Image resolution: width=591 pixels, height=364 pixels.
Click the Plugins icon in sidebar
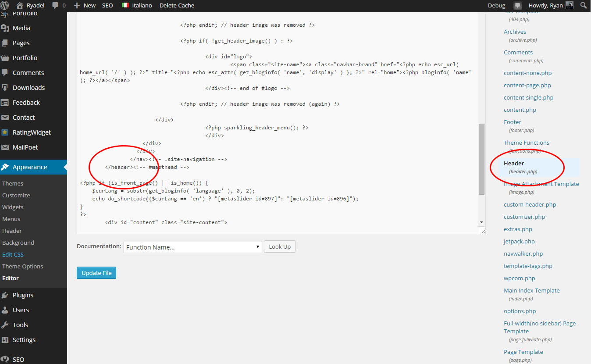click(x=5, y=295)
